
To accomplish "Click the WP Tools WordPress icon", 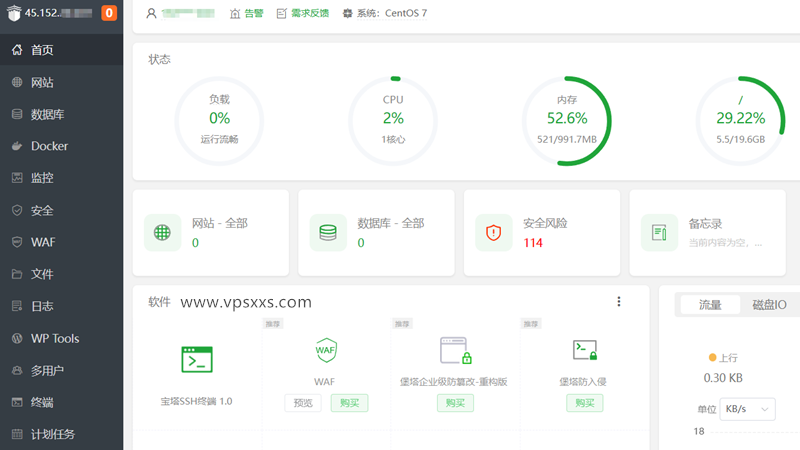I will [17, 338].
